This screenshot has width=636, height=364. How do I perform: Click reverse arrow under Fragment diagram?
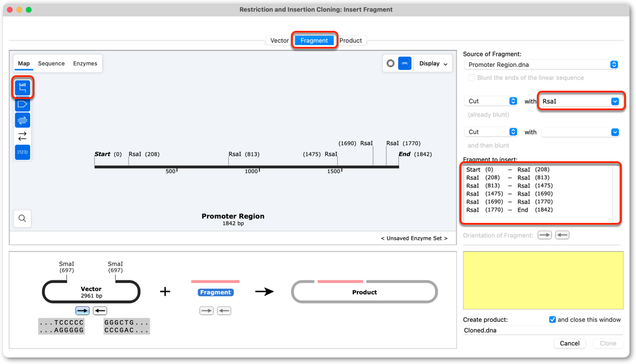[x=224, y=311]
